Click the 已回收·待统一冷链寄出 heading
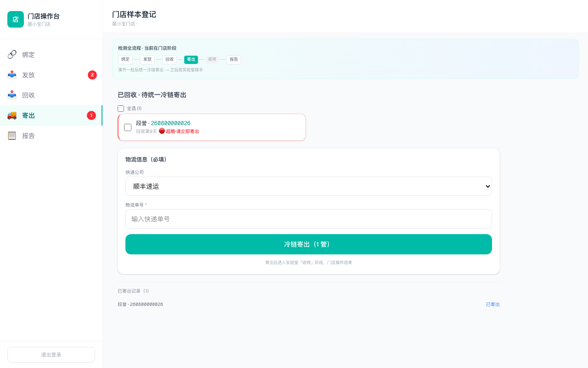 pos(152,95)
